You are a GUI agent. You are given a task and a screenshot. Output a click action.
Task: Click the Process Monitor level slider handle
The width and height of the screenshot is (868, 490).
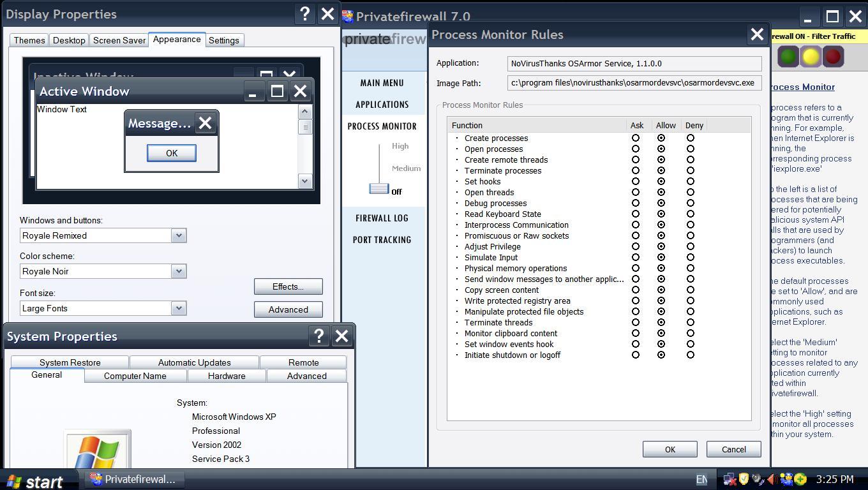tap(379, 188)
